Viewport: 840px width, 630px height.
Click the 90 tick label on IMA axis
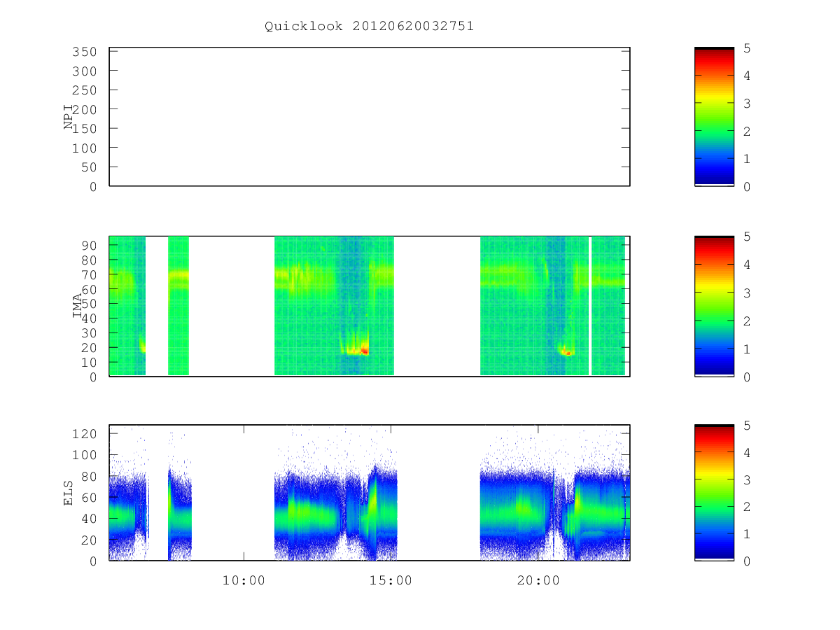click(x=88, y=245)
